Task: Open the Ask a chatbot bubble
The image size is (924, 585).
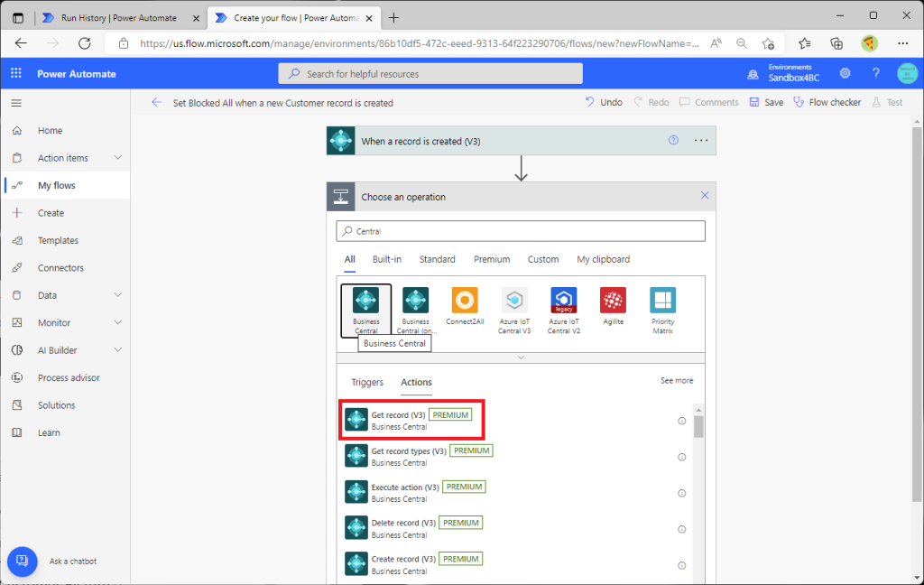Action: 23,561
